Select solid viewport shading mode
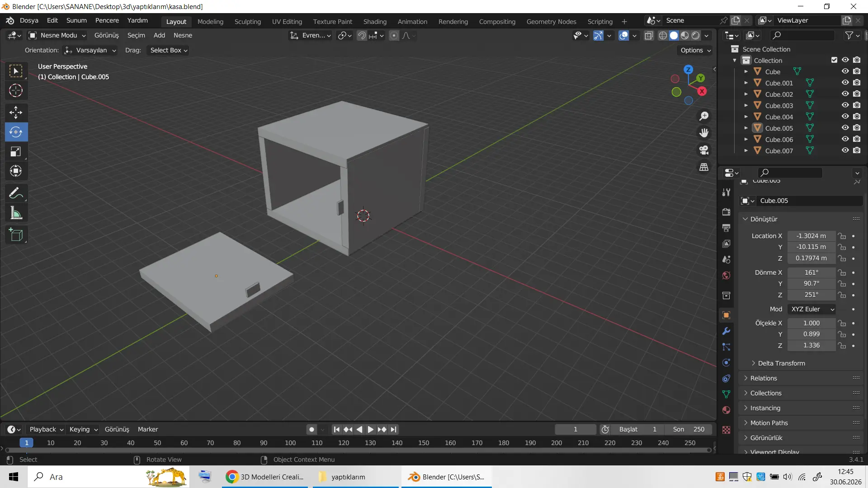 [x=674, y=35]
